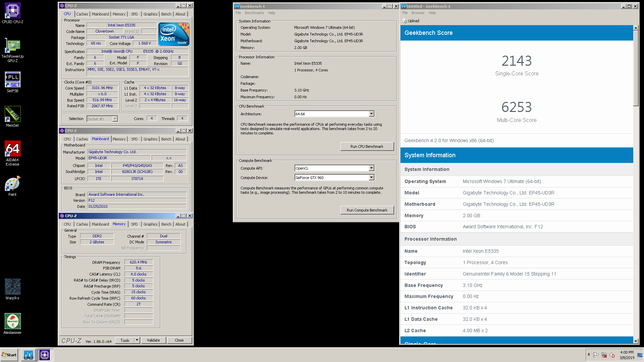Viewport: 644px width, 362px height.
Task: Click the Identifier row in Processor Information
Action: point(517,274)
